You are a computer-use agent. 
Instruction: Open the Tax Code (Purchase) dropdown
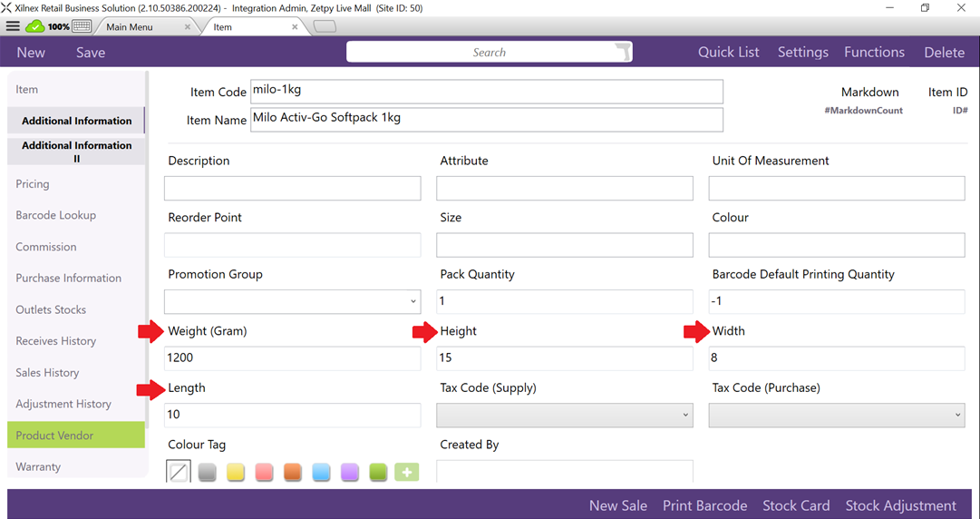[837, 416]
